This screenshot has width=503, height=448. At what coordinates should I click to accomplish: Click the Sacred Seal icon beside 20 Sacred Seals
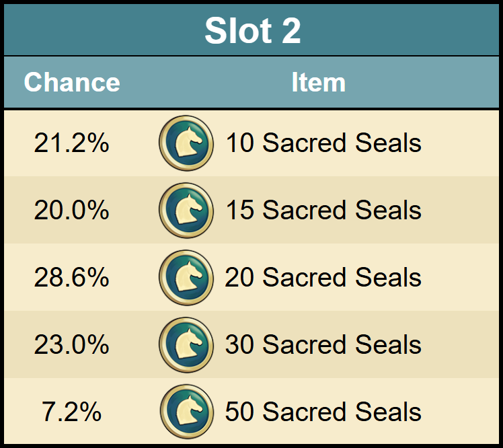[x=186, y=278]
